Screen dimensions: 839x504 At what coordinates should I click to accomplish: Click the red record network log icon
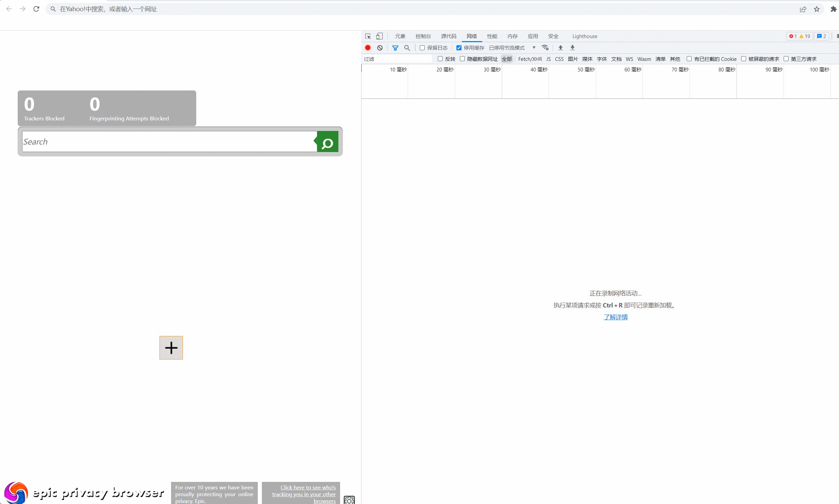[x=368, y=48]
